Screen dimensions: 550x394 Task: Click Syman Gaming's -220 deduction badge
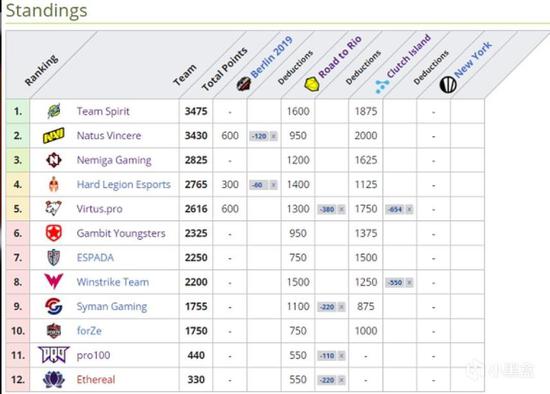tap(331, 307)
